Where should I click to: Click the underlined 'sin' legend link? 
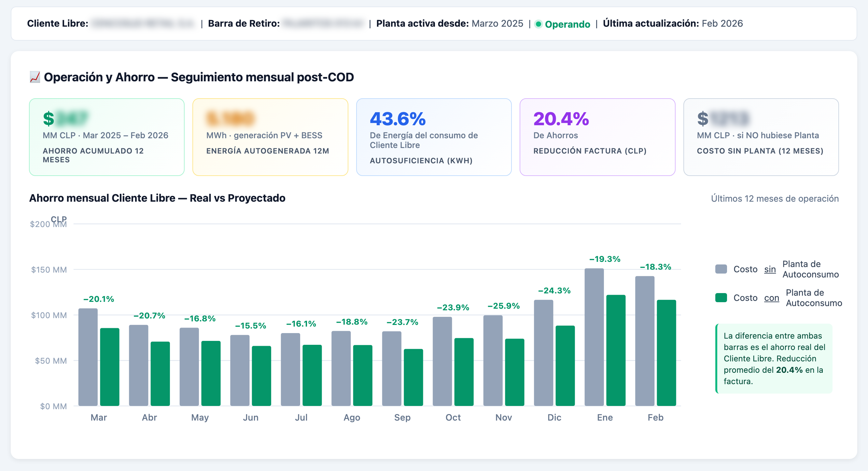tap(770, 269)
